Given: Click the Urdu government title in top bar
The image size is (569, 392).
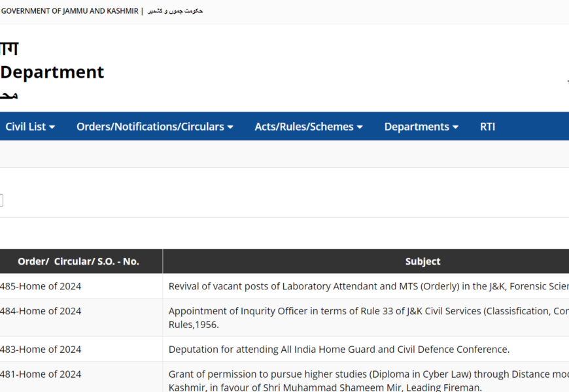Looking at the screenshot, I should point(175,11).
